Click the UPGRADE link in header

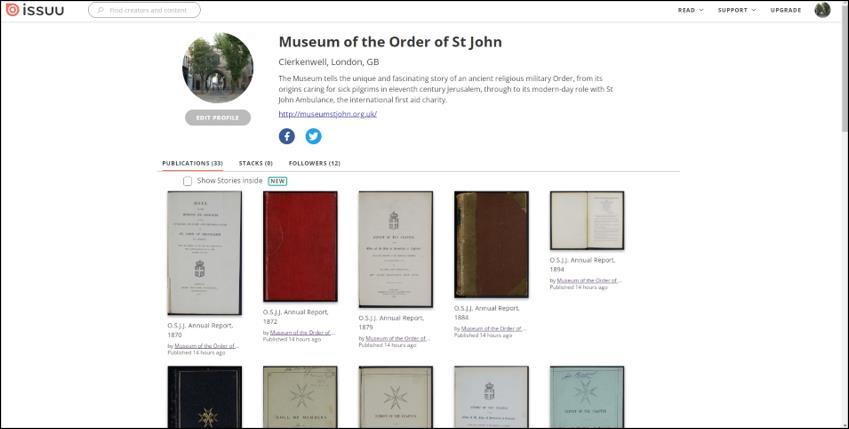pyautogui.click(x=786, y=10)
